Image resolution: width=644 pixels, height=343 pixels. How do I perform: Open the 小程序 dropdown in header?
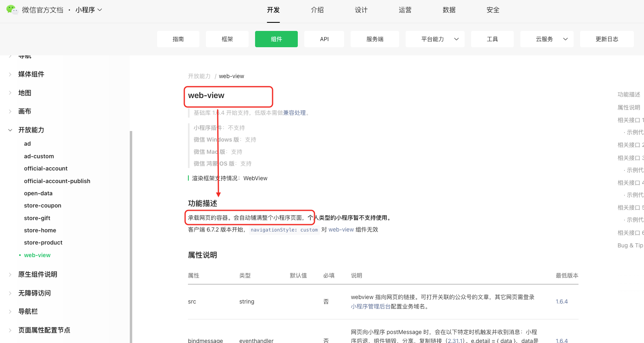pos(88,10)
